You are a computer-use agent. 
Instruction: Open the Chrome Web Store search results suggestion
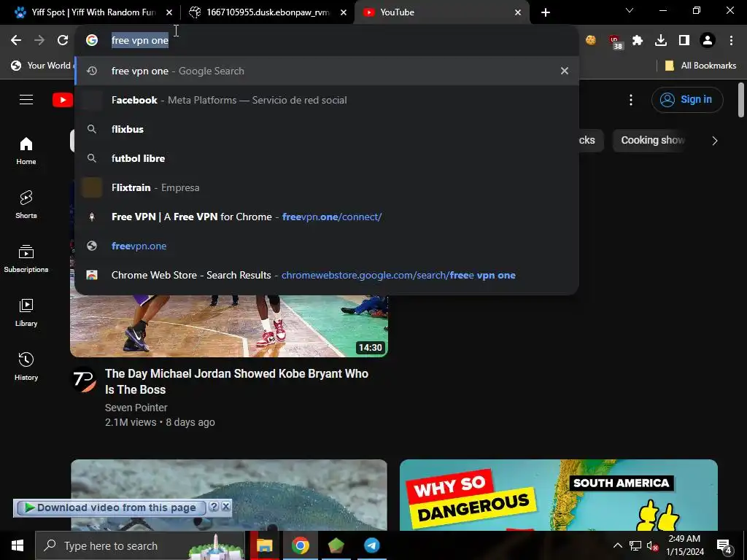(327, 275)
